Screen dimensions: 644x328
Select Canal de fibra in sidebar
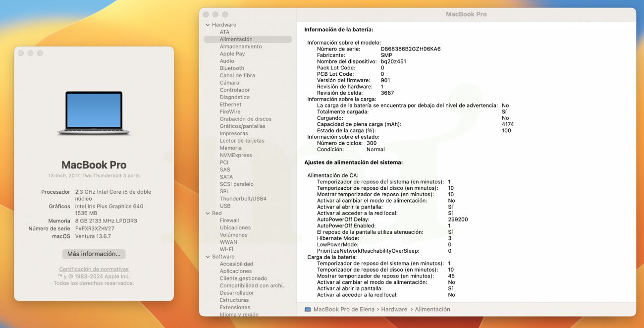pyautogui.click(x=237, y=75)
